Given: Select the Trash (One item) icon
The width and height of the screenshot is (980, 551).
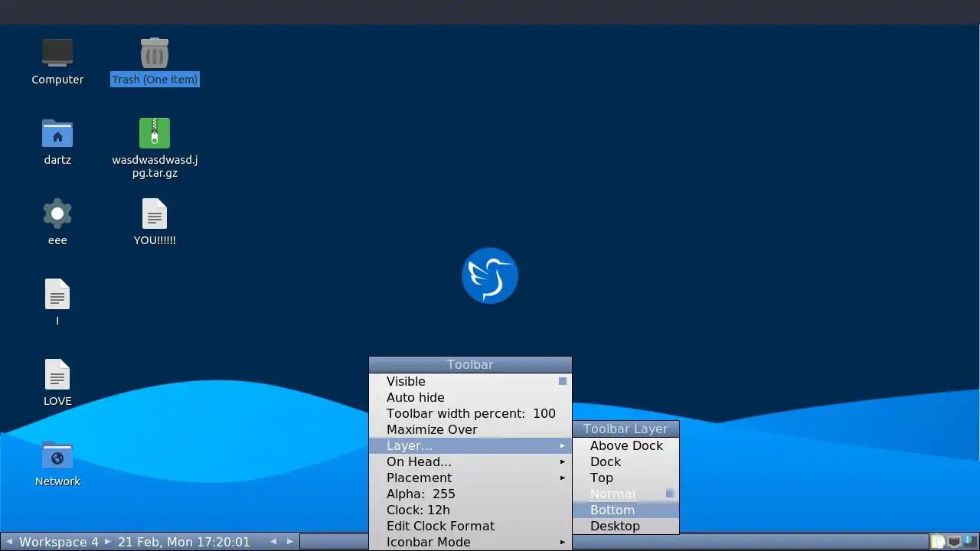Looking at the screenshot, I should tap(155, 54).
